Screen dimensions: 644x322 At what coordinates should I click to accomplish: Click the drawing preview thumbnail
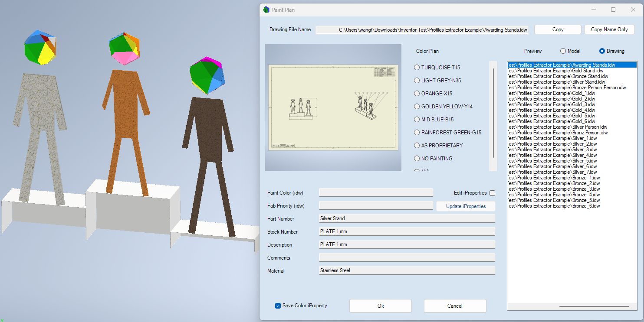click(x=333, y=107)
